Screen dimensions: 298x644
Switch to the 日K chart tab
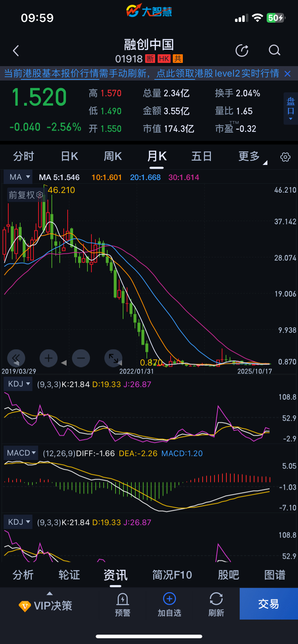[69, 156]
